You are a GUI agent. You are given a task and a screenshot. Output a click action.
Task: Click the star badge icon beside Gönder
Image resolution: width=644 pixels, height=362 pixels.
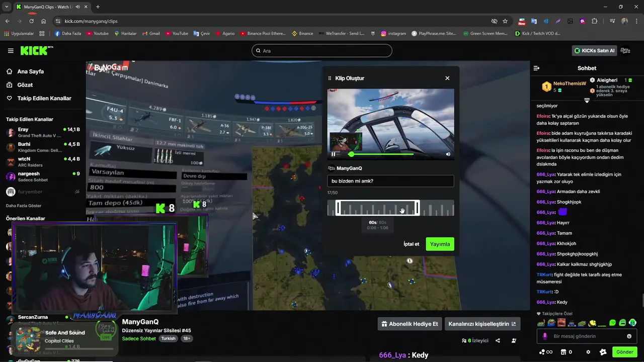pos(603,352)
